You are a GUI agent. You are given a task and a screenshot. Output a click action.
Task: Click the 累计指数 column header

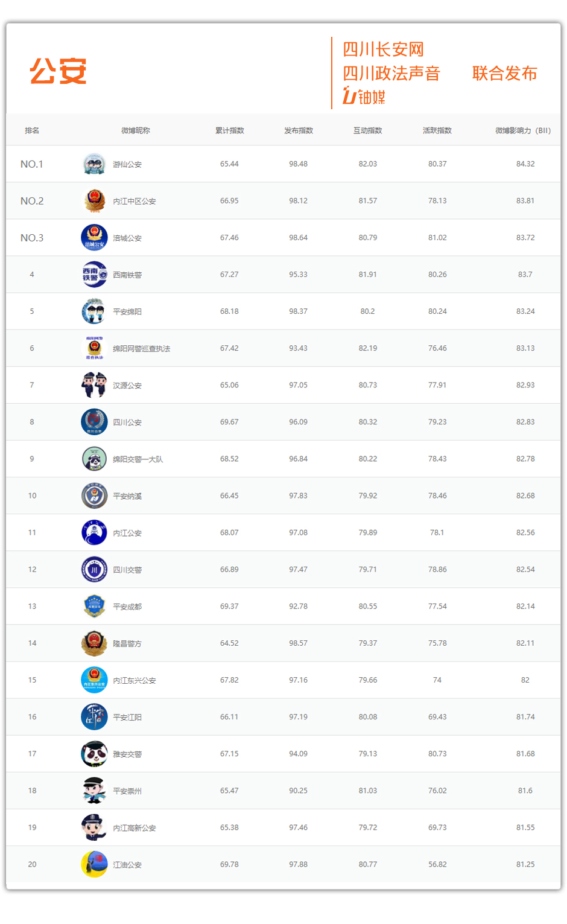click(230, 130)
